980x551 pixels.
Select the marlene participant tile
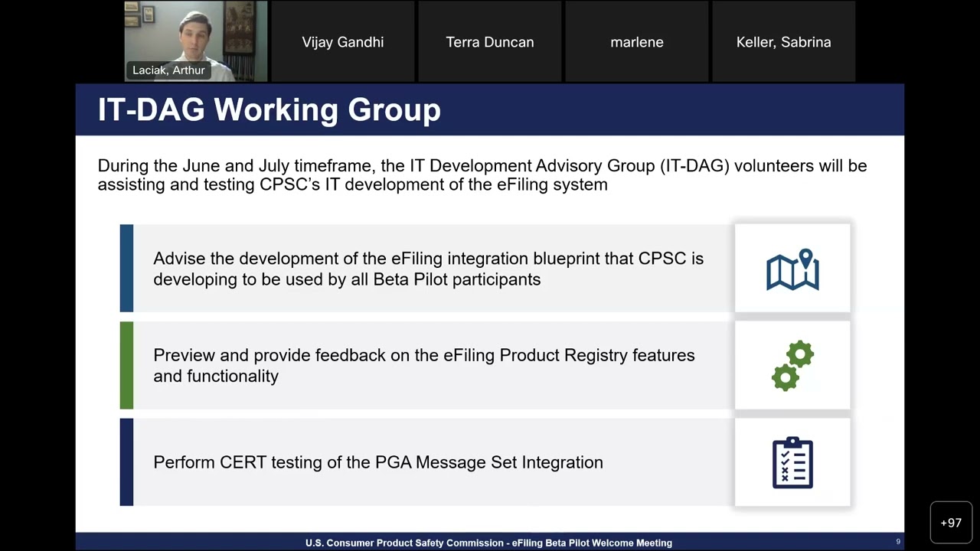click(x=637, y=41)
